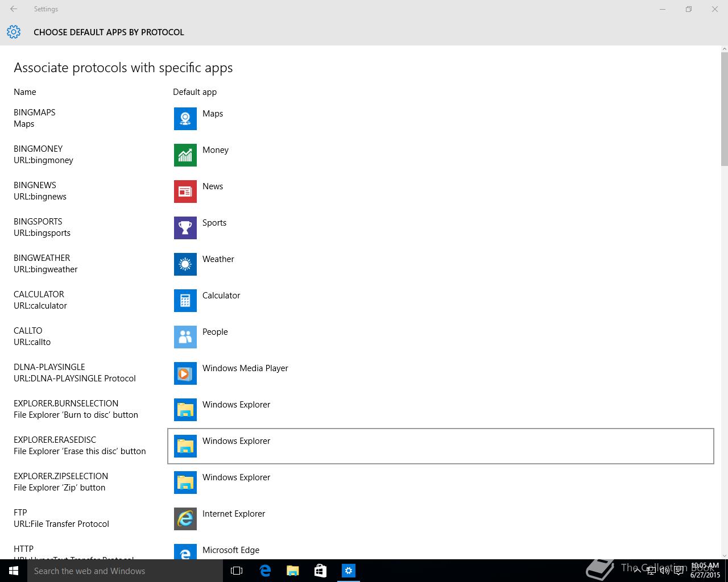This screenshot has width=728, height=582.
Task: Click the Calculator app icon
Action: click(x=185, y=301)
